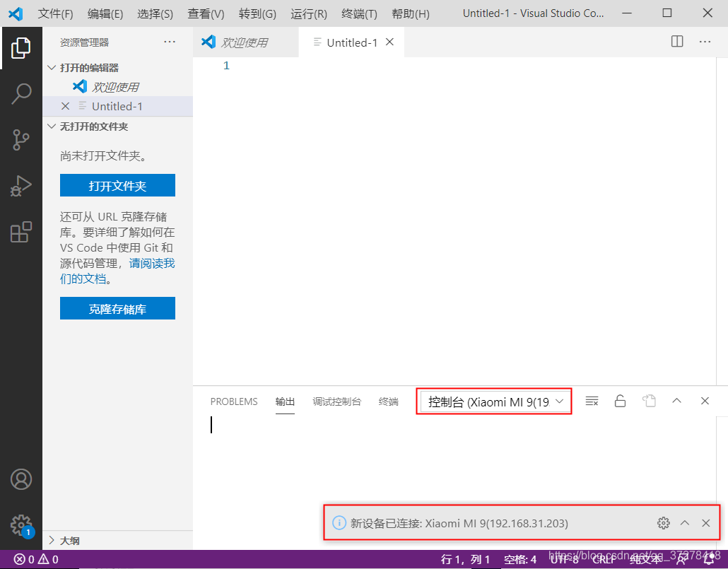The image size is (728, 569).
Task: Switch to the 欢迎使用 editor tab
Action: (245, 42)
